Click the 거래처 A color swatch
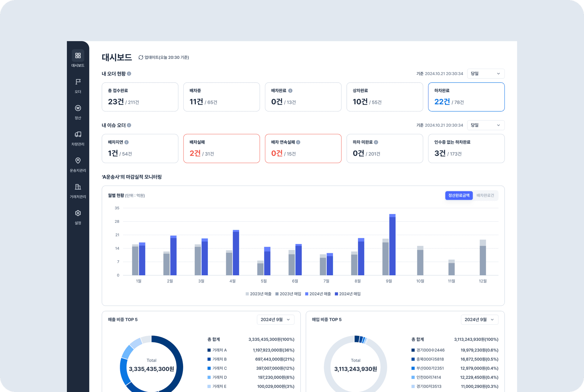 click(209, 350)
